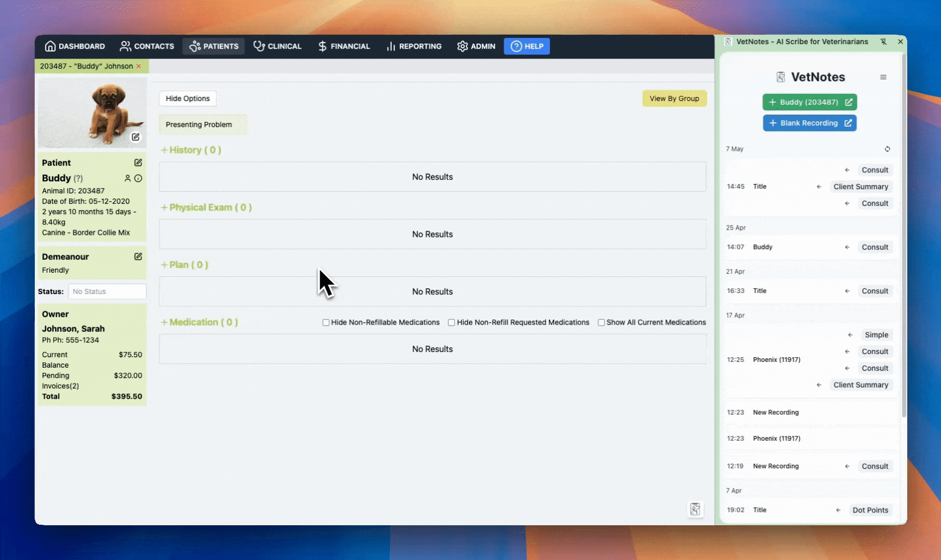Viewport: 941px width, 560px height.
Task: Click the edit icon beside Patient heading
Action: [x=138, y=162]
